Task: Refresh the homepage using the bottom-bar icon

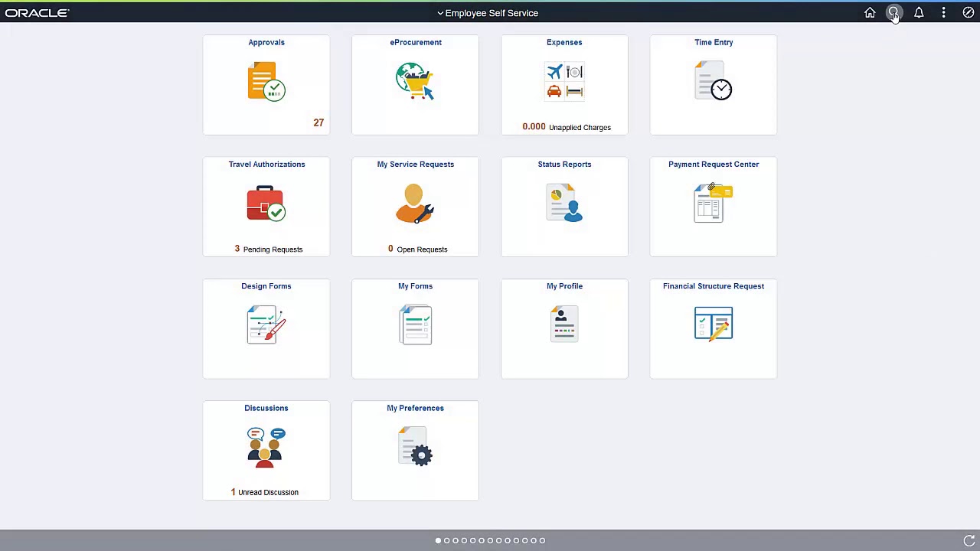Action: (969, 540)
